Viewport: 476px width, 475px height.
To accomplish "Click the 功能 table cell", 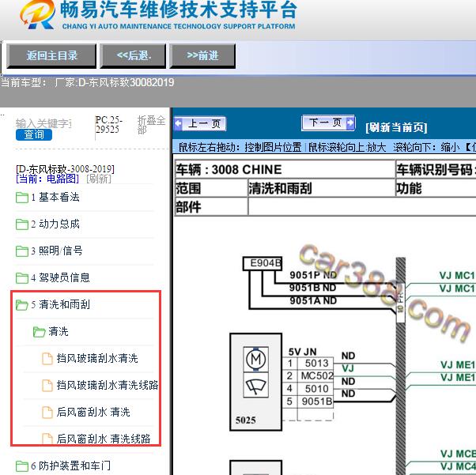I will (x=436, y=188).
